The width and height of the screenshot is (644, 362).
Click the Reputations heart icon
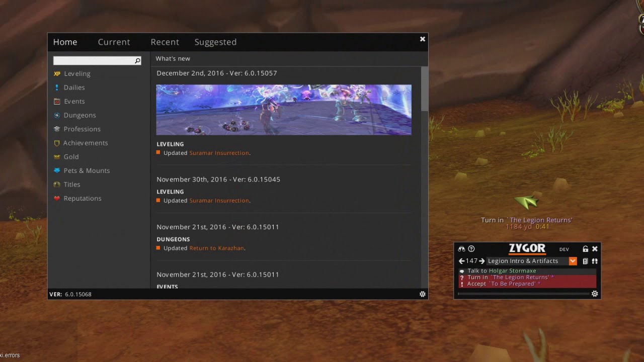click(57, 199)
